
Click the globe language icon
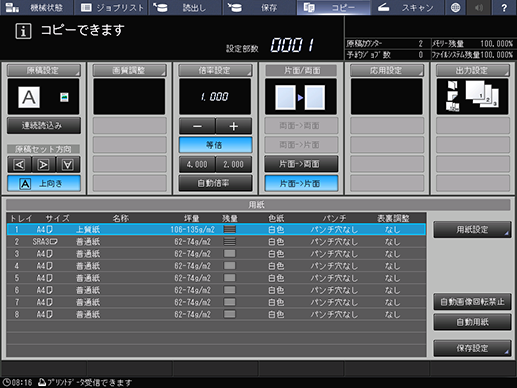click(x=455, y=7)
